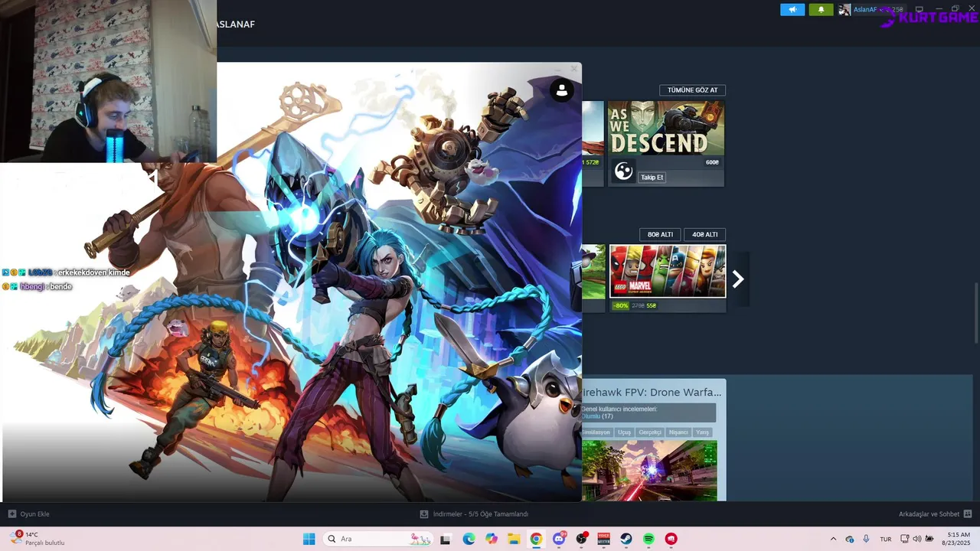This screenshot has width=980, height=551.
Task: Open the red fist app in taskbar
Action: point(671,539)
